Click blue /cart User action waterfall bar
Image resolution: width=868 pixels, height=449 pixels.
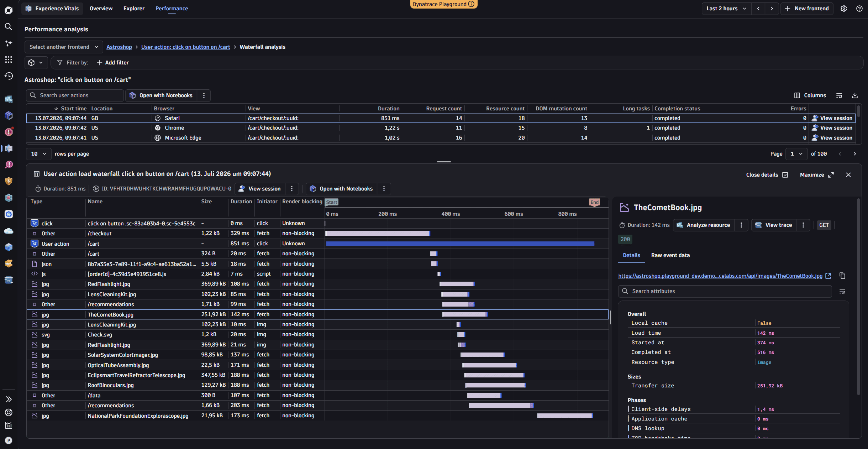click(460, 244)
